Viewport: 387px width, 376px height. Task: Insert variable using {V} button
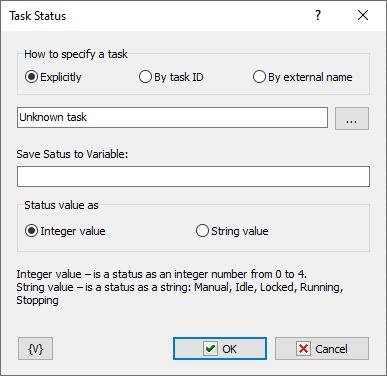35,349
